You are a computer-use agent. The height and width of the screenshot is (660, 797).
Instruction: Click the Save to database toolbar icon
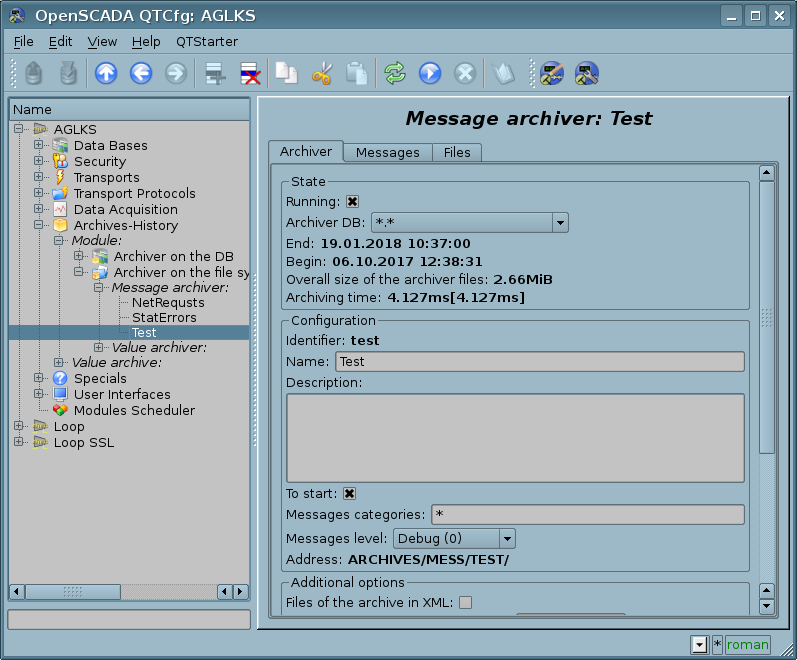[68, 73]
